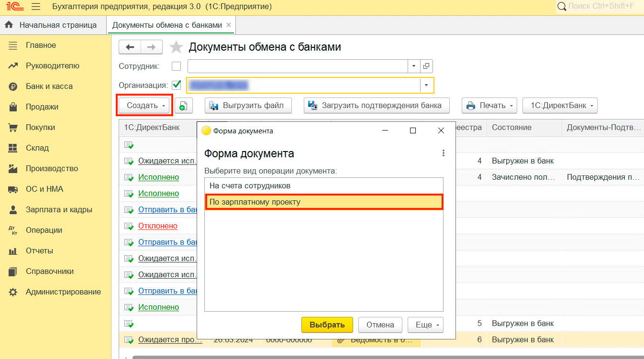
Task: Click the Отмена button
Action: click(x=380, y=325)
